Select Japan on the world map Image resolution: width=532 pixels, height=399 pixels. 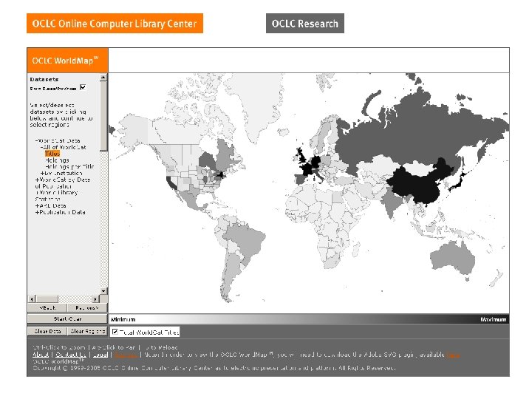click(x=459, y=181)
